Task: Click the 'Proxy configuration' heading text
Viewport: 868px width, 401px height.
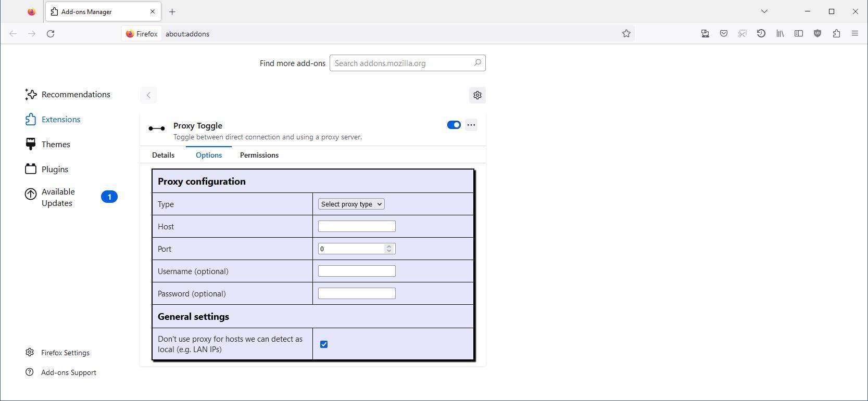Action: tap(202, 182)
